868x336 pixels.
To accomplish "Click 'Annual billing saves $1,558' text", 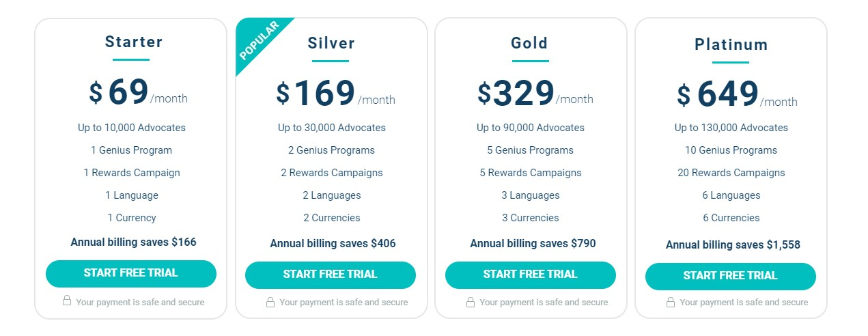I will [733, 244].
